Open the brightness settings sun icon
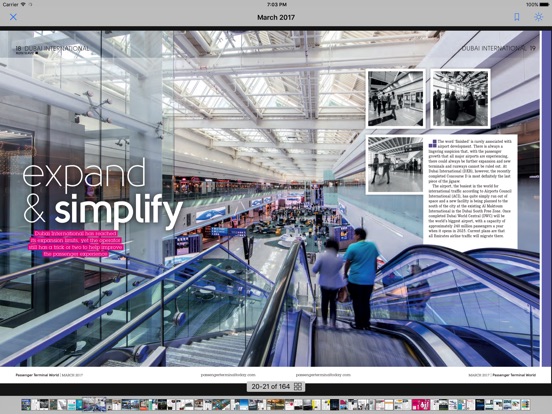 pos(538,17)
